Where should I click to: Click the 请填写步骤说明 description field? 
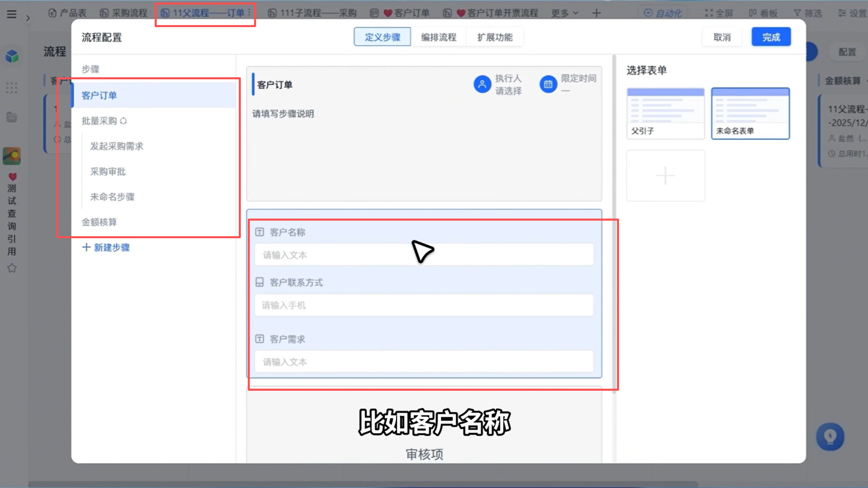[283, 114]
